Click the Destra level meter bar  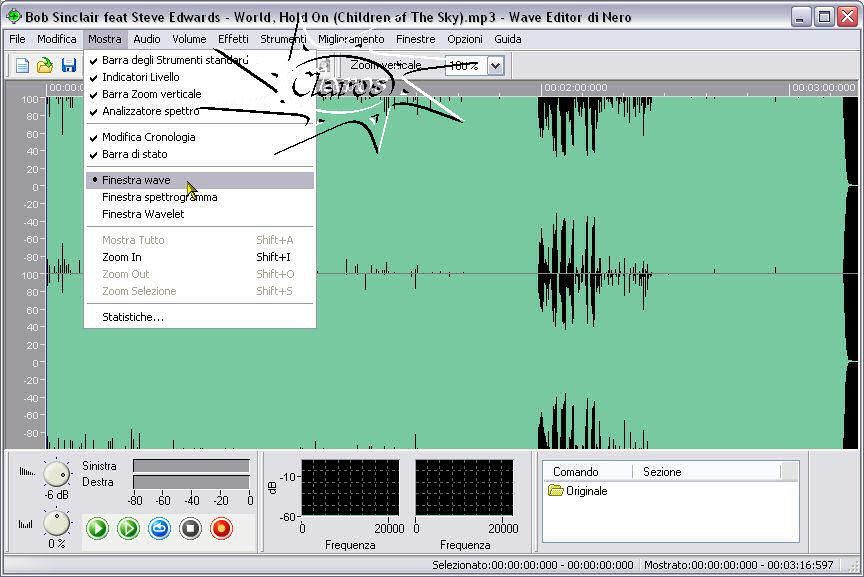(191, 482)
